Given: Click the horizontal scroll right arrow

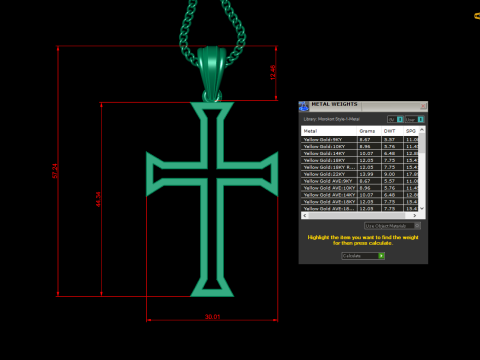Looking at the screenshot, I should 415,216.
